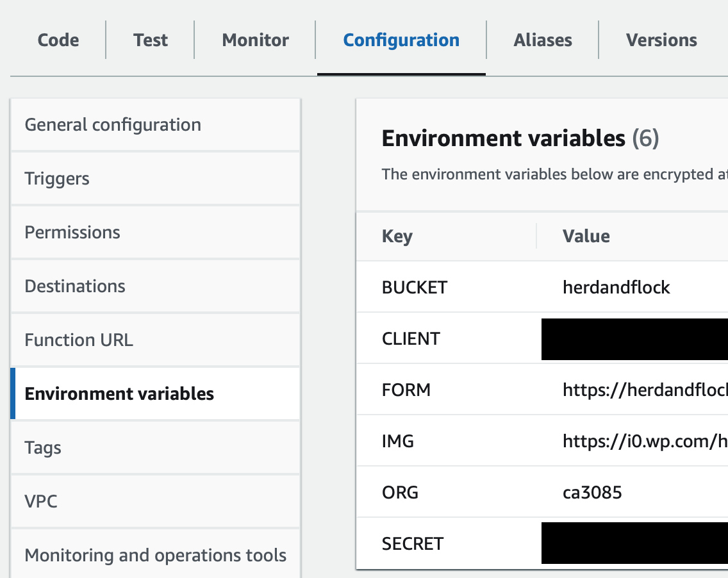Open Monitoring and operations tools

155,555
